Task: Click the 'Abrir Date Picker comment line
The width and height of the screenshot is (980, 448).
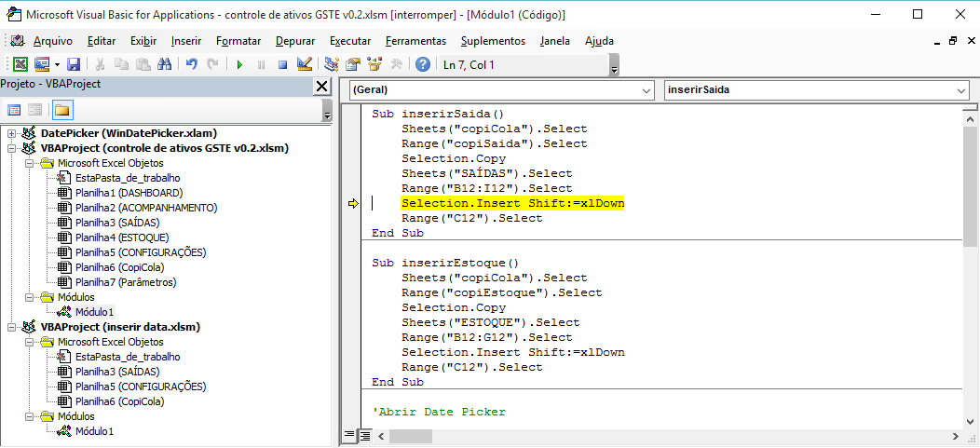Action: coord(438,412)
